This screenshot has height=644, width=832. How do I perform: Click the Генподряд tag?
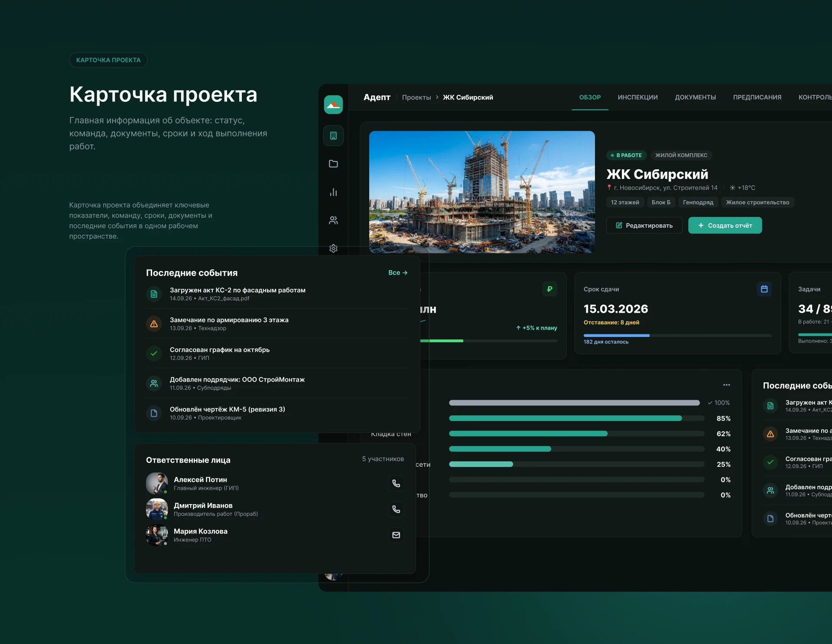click(x=698, y=202)
